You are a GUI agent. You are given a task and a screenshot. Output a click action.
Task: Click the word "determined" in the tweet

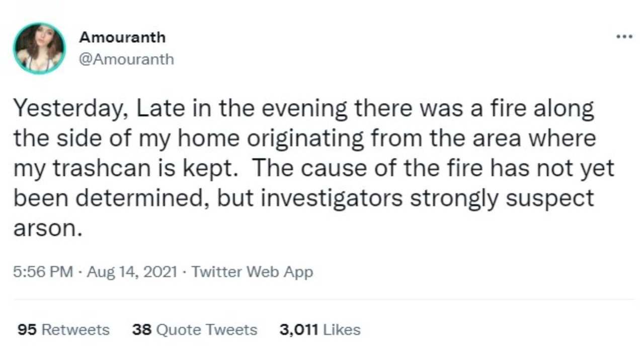[138, 199]
